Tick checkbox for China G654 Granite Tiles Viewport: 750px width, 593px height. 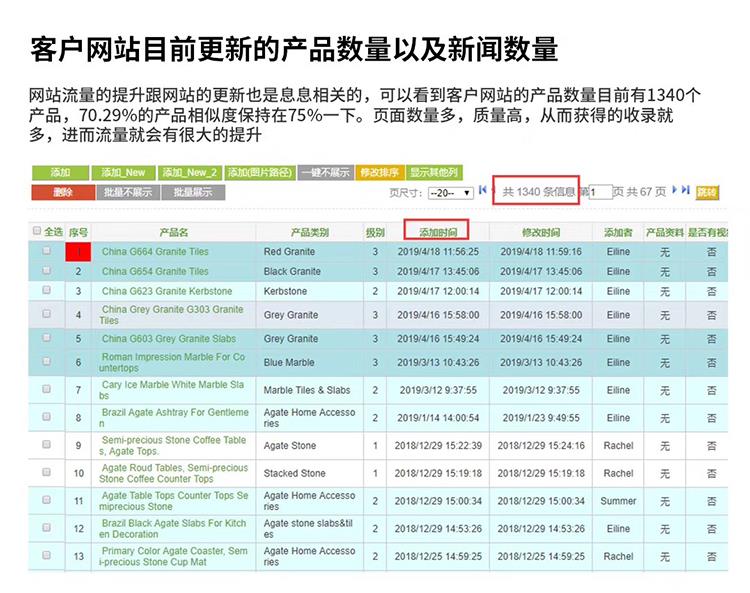[46, 271]
